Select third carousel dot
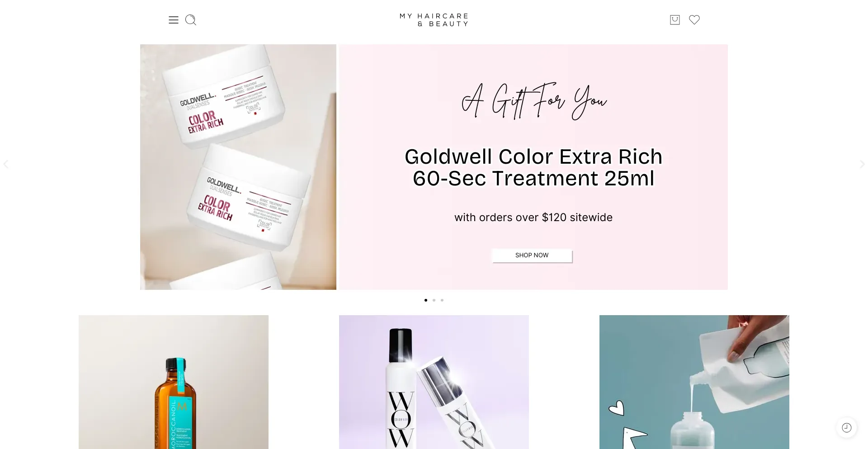The height and width of the screenshot is (449, 868). click(442, 300)
